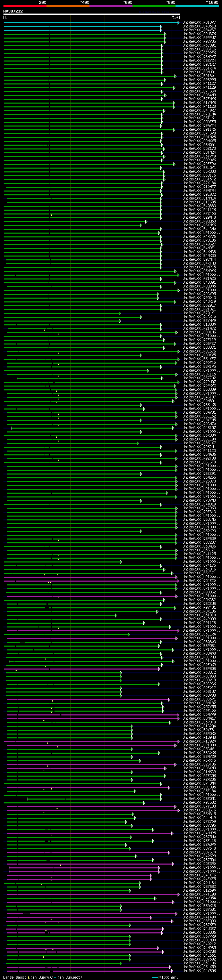The height and width of the screenshot is (980, 222).
Task: Choose the UniRef100_A1YMY6 hit
Action: (x=199, y=103)
